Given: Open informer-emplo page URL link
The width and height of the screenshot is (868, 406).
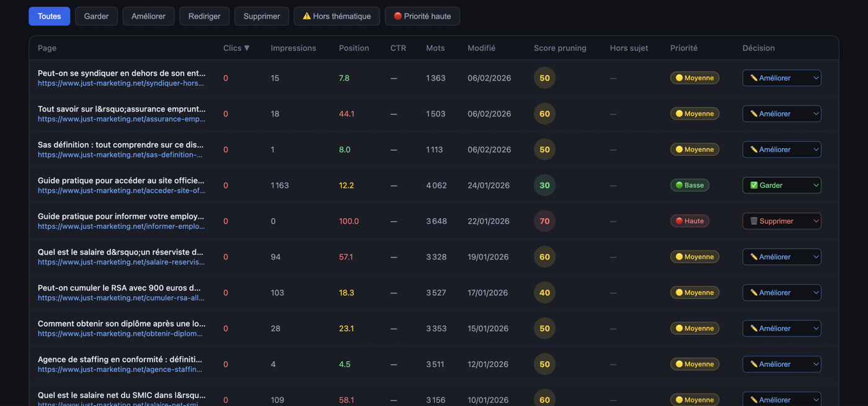Looking at the screenshot, I should point(121,226).
